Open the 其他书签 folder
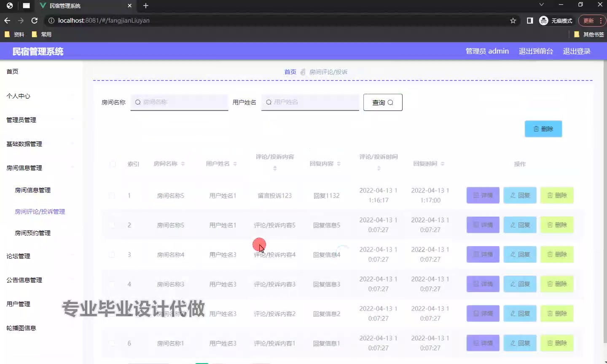 click(589, 35)
